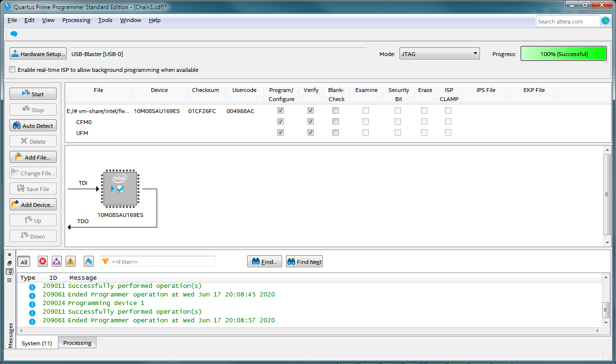Screen dimensions: 616x364
Task: Switch to the Processing tab in Messages
Action: coord(77,342)
